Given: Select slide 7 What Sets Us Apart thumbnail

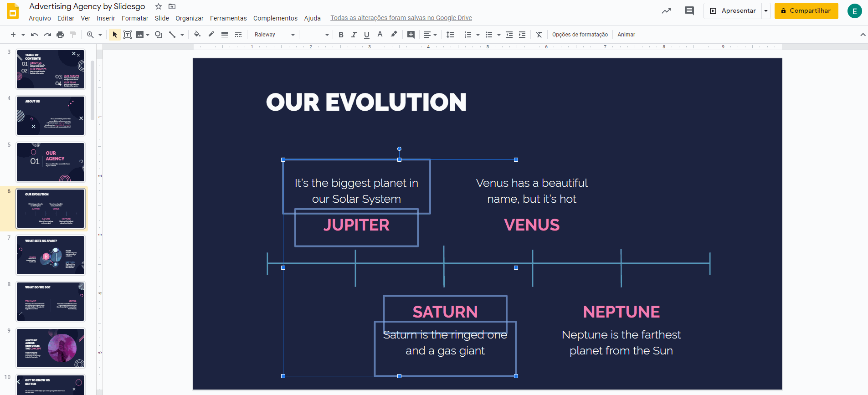Looking at the screenshot, I should [51, 255].
